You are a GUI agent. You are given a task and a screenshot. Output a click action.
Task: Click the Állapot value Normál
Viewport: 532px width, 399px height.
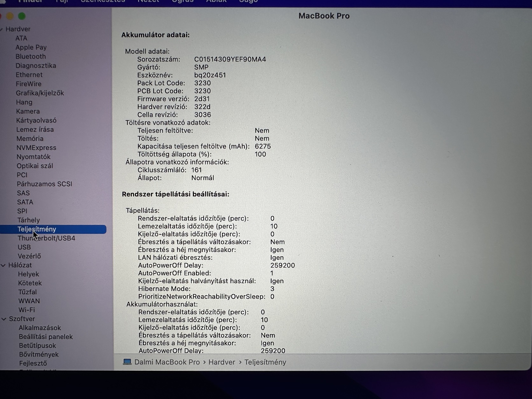click(203, 178)
